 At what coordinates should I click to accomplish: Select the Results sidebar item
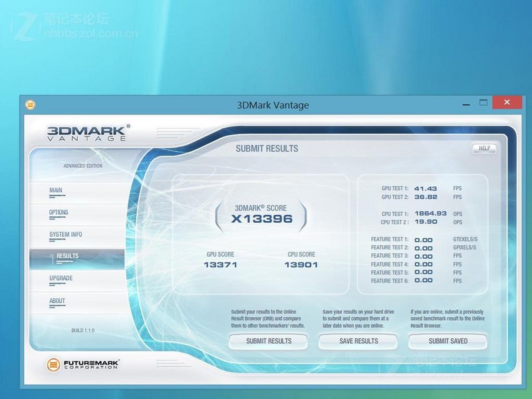pyautogui.click(x=77, y=259)
